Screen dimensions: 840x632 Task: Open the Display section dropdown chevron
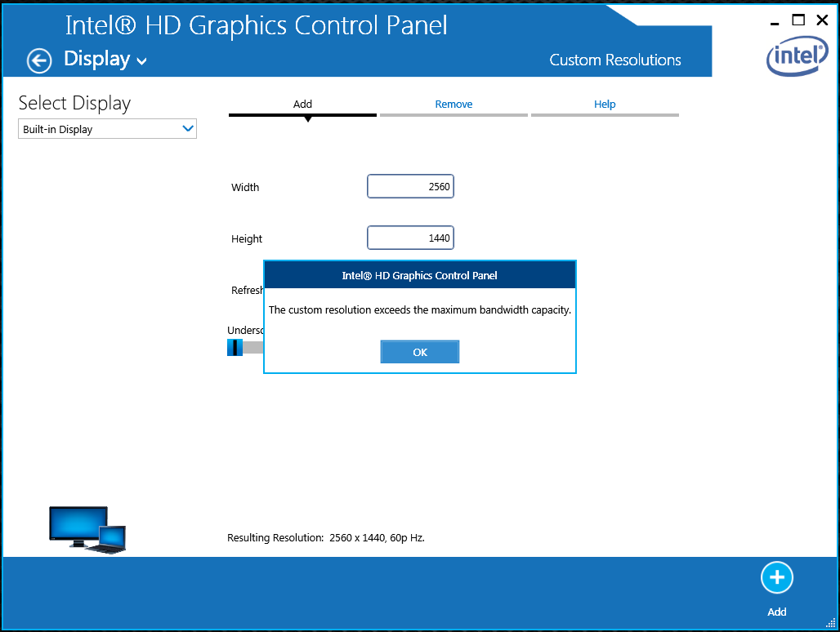(142, 61)
